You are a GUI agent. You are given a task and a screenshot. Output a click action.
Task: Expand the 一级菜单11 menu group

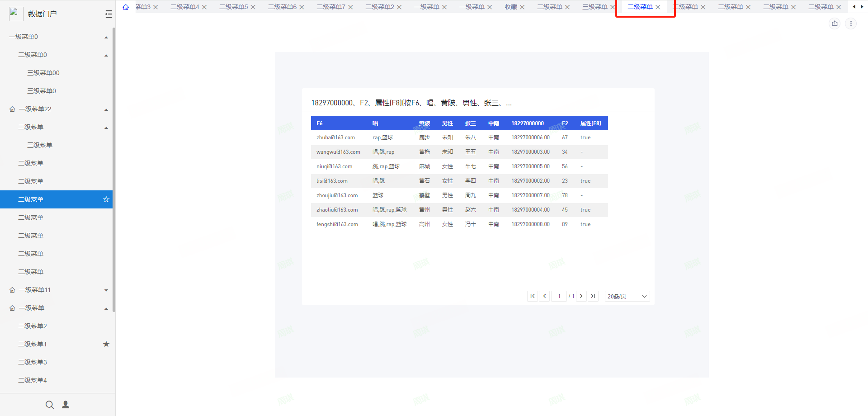pos(106,290)
